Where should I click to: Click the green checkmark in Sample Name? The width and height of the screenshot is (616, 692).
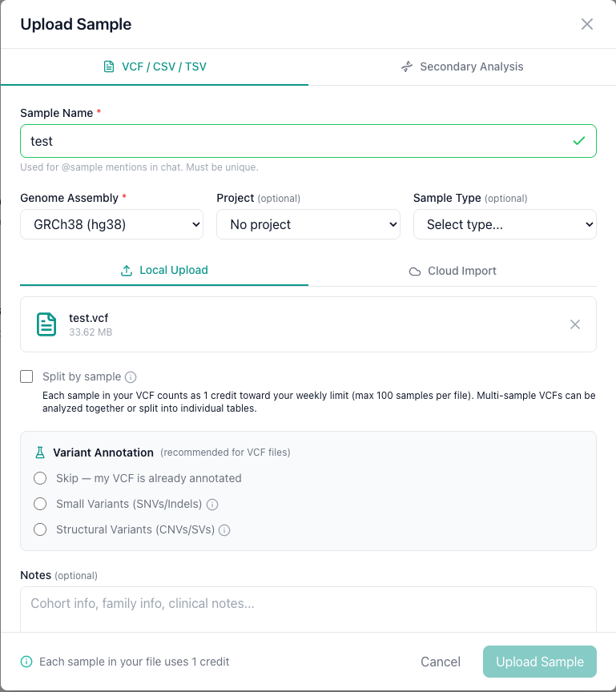pos(579,141)
